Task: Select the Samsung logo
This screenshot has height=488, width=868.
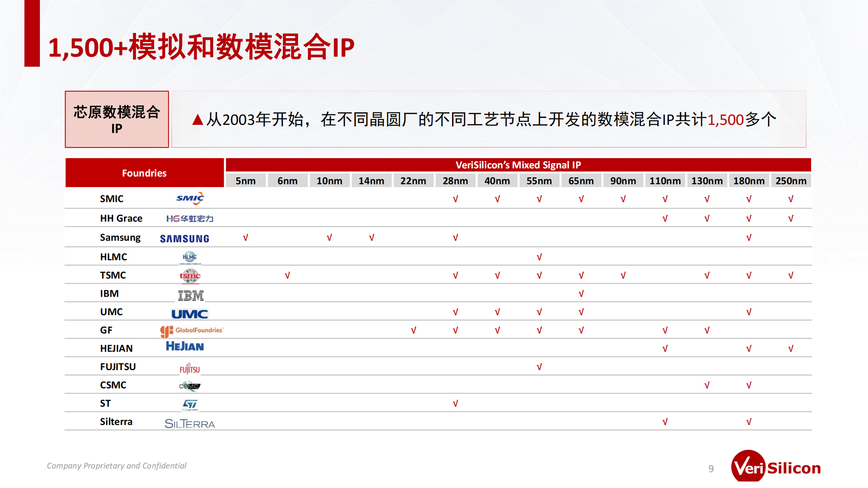Action: (185, 237)
